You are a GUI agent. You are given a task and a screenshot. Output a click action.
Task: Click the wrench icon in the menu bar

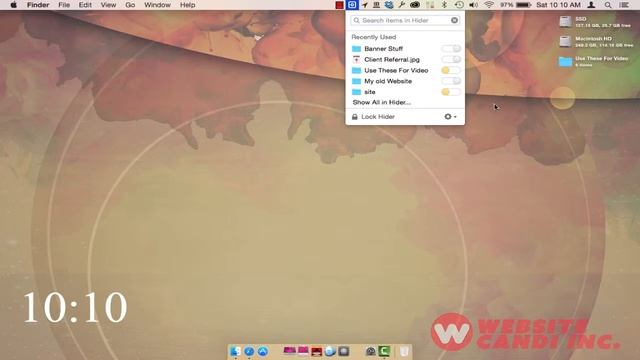[402, 5]
